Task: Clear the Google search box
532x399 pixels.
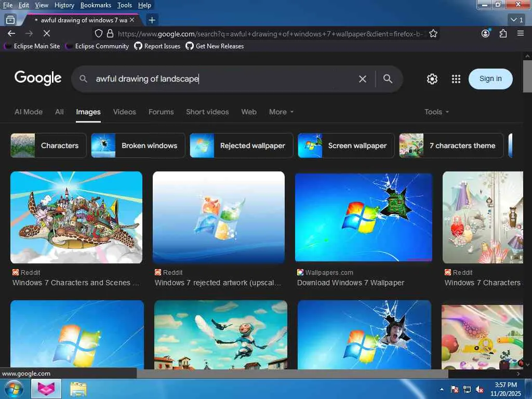Action: (362, 79)
